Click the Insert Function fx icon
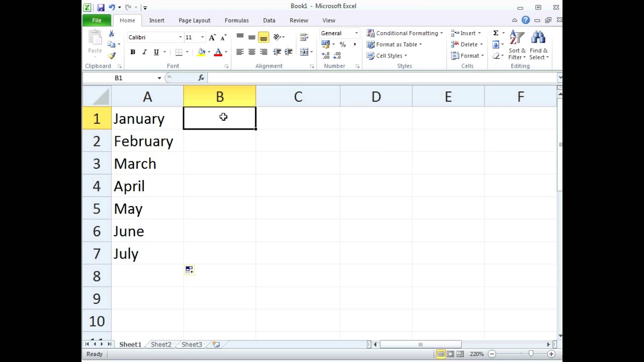Screen dimensions: 644x362 (201, 78)
